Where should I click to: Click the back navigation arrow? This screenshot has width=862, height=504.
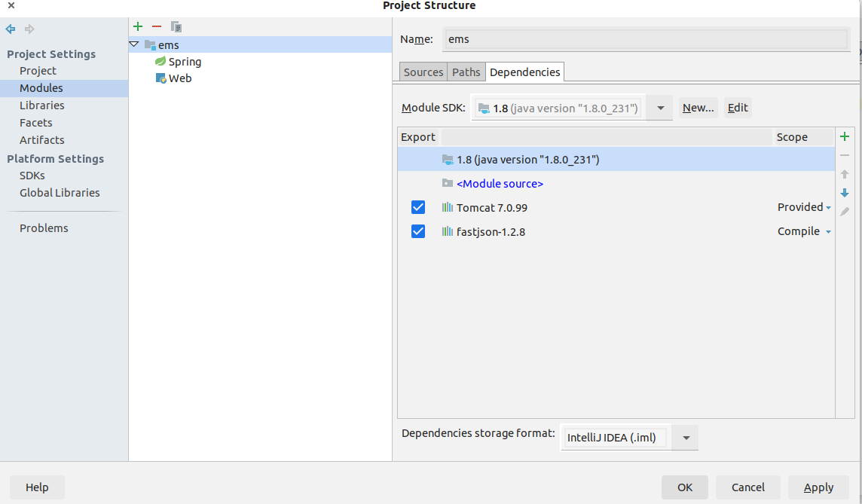[x=11, y=29]
